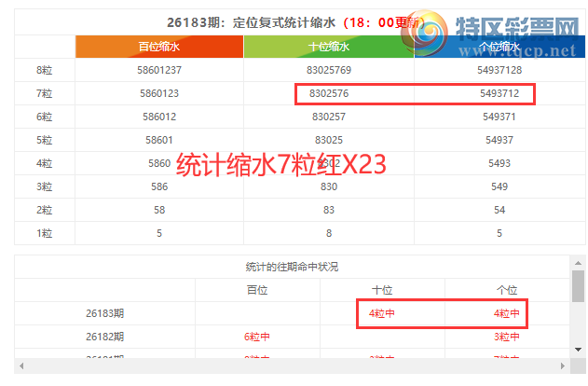Click the 6粒 row label
This screenshot has height=386, width=588.
click(44, 117)
